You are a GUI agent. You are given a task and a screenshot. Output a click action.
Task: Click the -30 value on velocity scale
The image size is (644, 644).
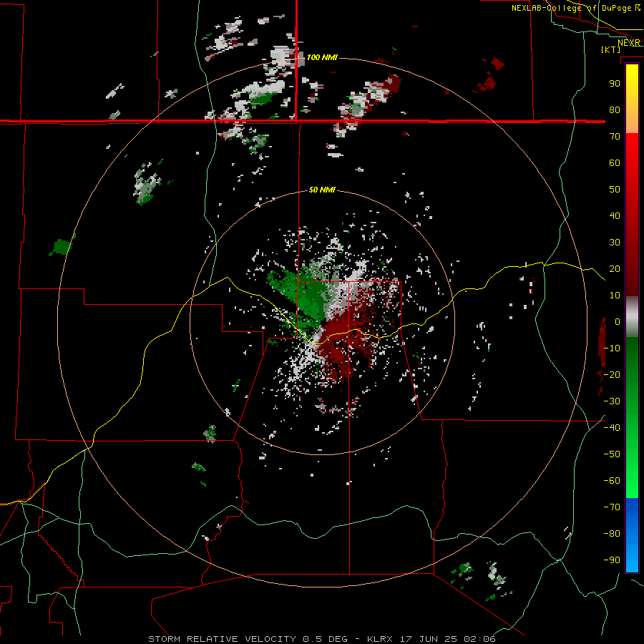[x=613, y=401]
